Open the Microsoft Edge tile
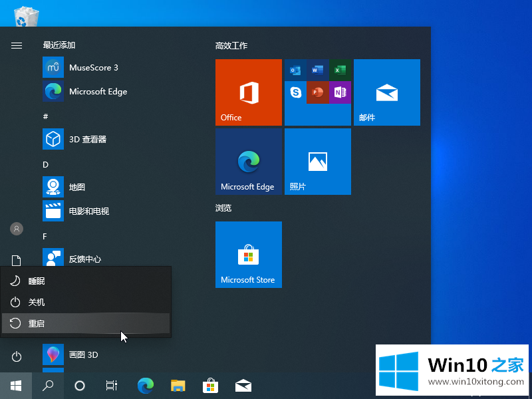Viewport: 532px width, 399px height. [x=249, y=162]
